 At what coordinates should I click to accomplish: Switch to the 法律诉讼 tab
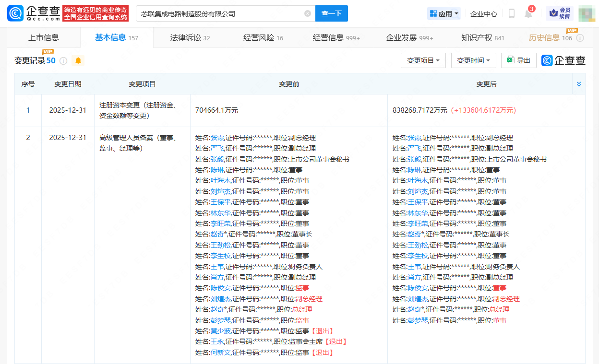point(190,38)
